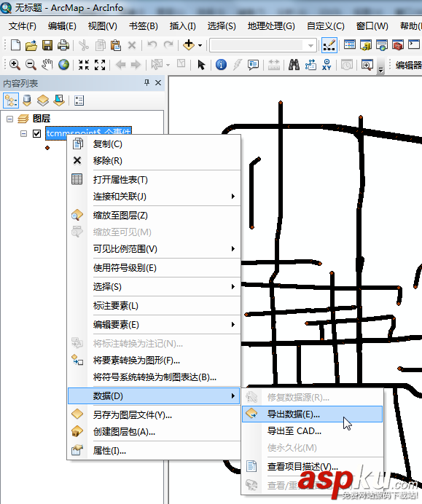Select the Zoom Out tool
Image resolution: width=422 pixels, height=504 pixels.
coord(31,65)
